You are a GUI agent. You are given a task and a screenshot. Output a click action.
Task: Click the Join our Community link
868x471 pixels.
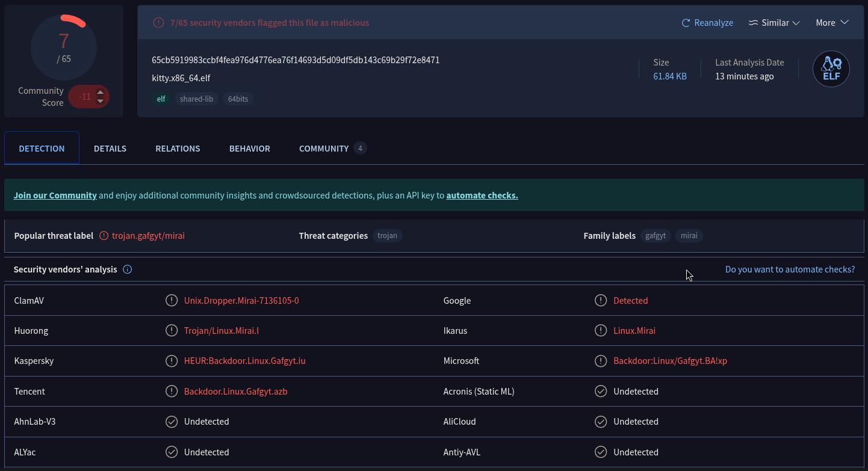(x=55, y=195)
